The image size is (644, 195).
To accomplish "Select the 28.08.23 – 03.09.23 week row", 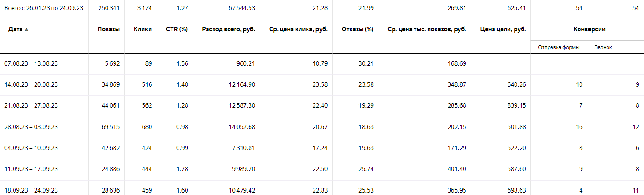I will click(31, 126).
